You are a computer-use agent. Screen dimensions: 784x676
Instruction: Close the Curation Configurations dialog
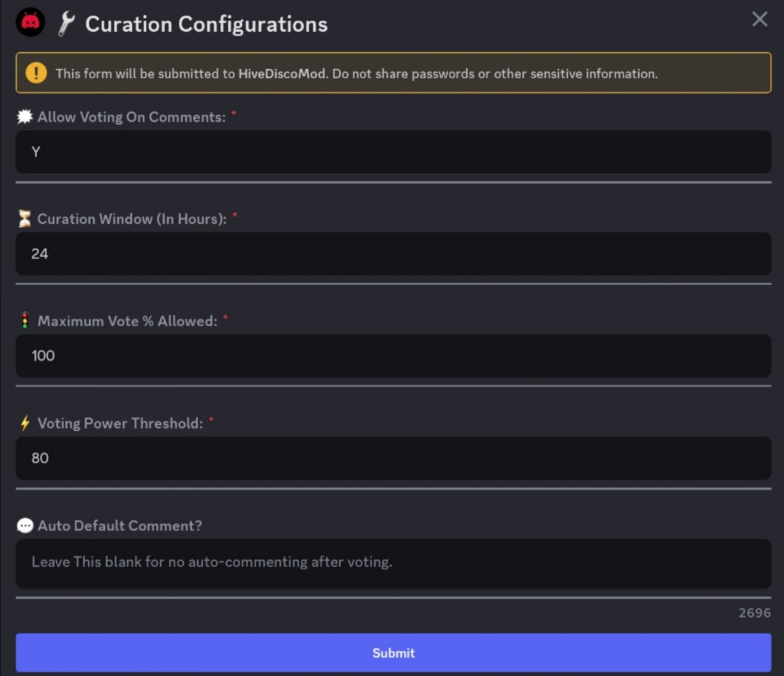click(759, 19)
